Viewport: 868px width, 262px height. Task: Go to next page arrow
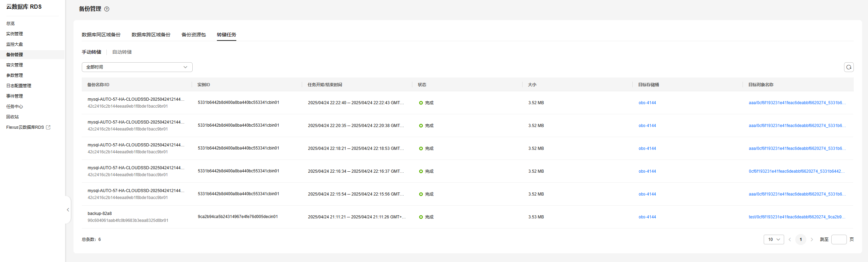coord(812,240)
